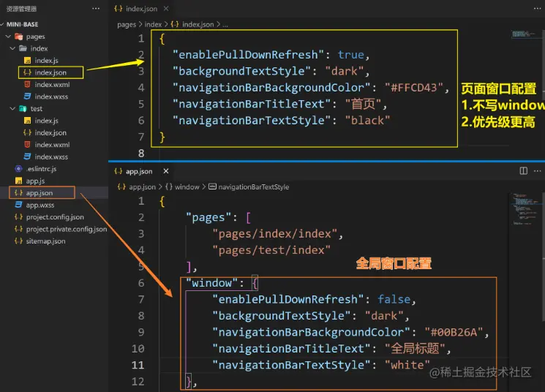This screenshot has height=392, width=545.
Task: Click the test folder icon
Action: (x=23, y=109)
